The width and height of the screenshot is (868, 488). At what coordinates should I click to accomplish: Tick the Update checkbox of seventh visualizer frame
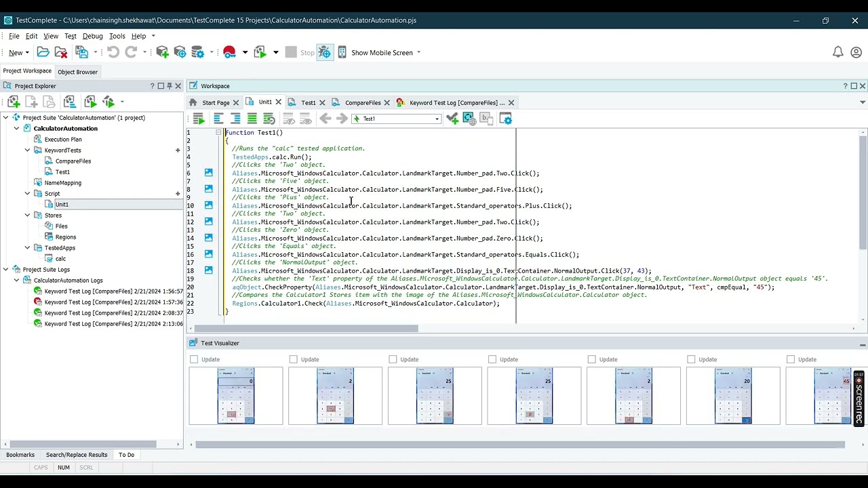(791, 359)
